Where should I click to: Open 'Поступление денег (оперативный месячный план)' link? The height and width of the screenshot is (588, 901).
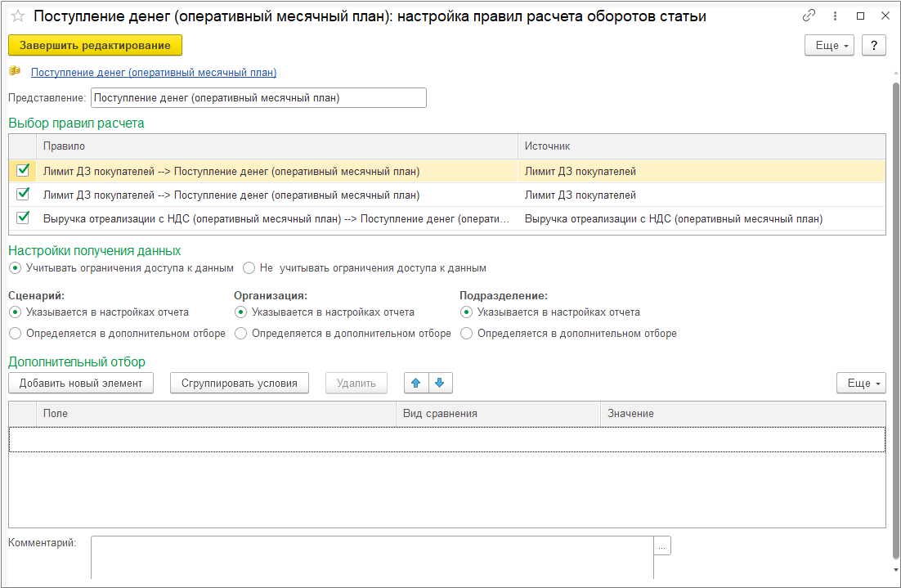154,73
